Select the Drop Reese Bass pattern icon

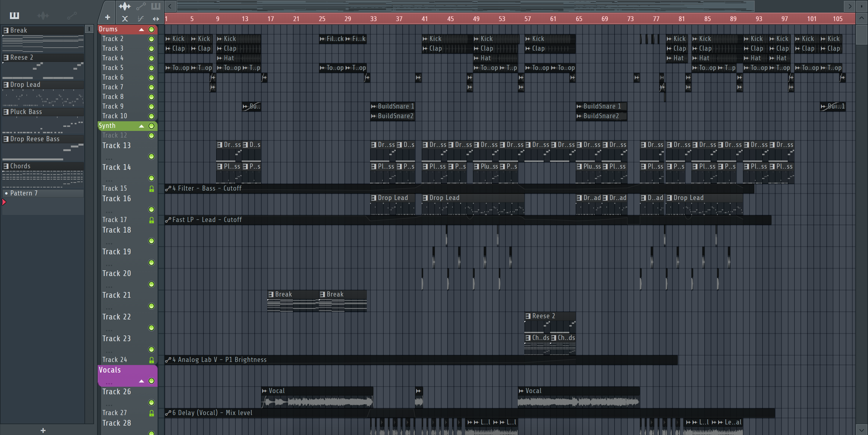coord(6,139)
